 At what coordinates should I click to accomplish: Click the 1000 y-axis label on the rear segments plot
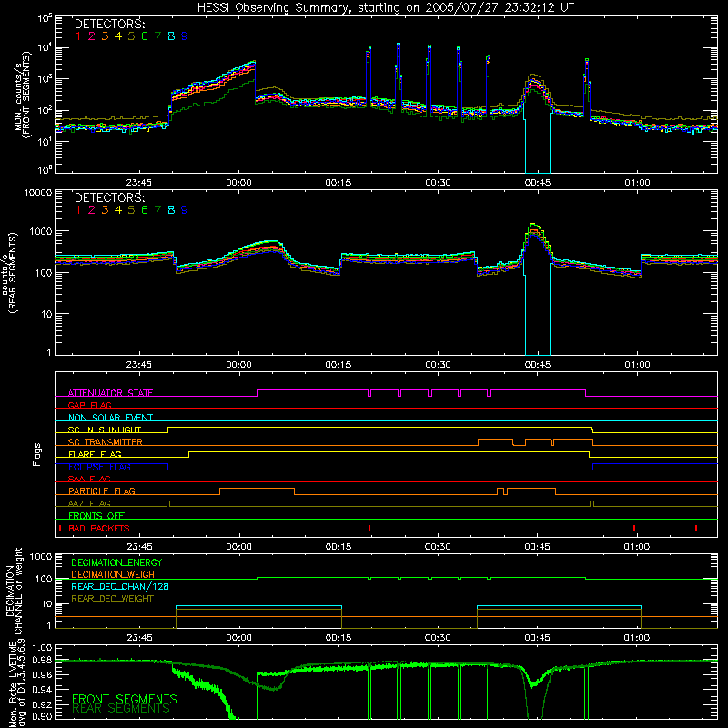(40, 231)
